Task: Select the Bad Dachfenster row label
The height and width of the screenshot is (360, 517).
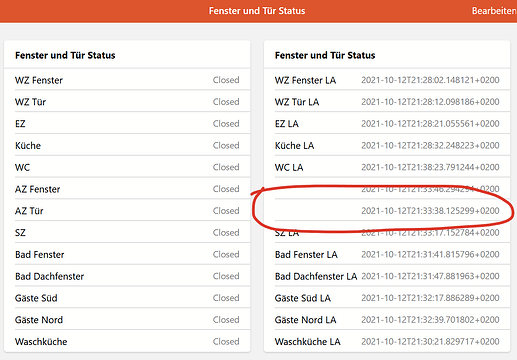Action: pyautogui.click(x=49, y=276)
